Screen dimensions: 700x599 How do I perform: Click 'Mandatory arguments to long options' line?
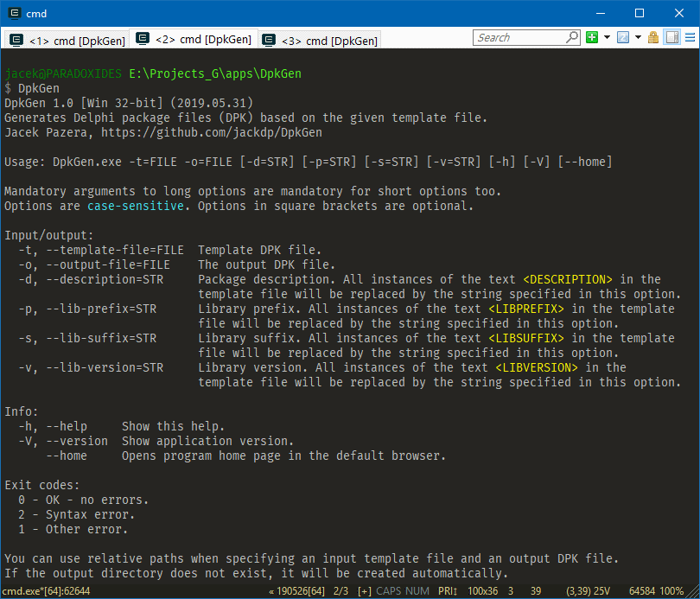click(x=252, y=191)
